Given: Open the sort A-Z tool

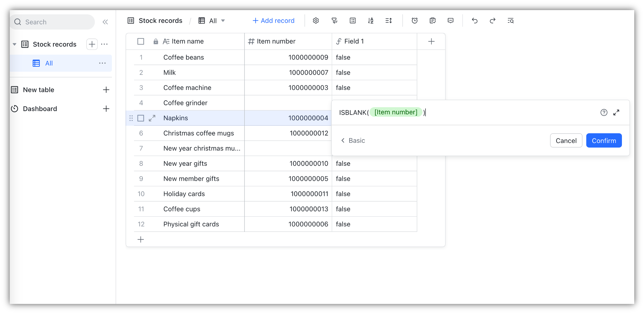Looking at the screenshot, I should 370,21.
